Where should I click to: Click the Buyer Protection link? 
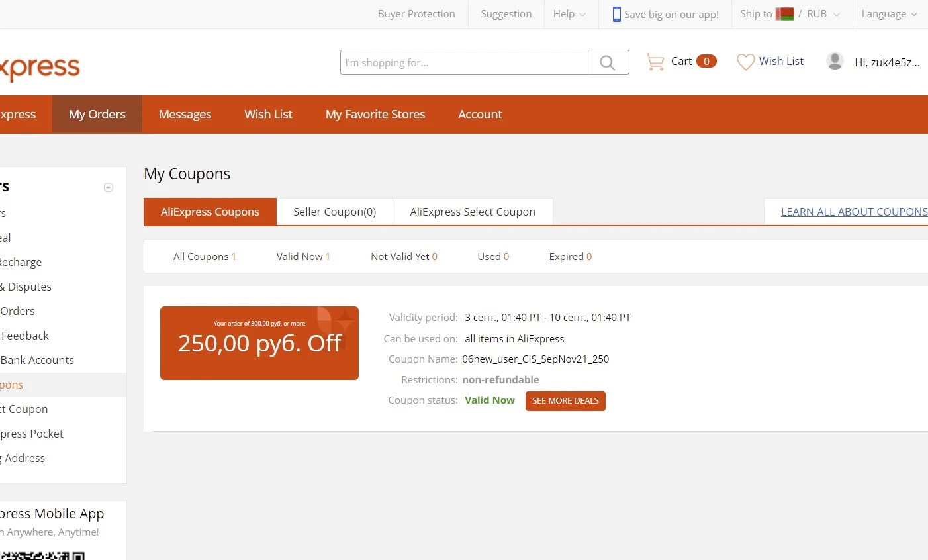click(416, 14)
